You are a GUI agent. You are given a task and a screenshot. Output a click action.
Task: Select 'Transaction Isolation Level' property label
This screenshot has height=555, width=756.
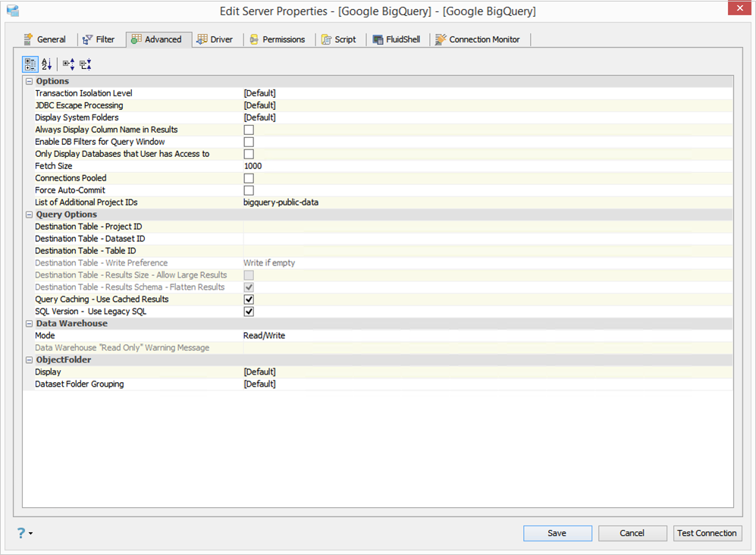click(83, 93)
